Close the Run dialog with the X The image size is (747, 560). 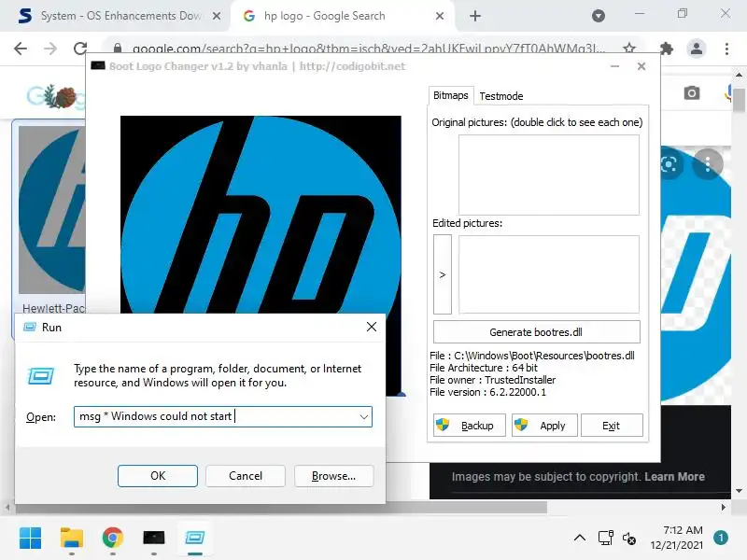372,327
